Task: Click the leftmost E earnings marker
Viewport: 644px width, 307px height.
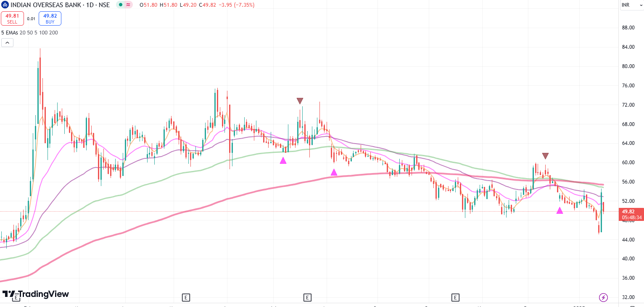Action: [16, 298]
